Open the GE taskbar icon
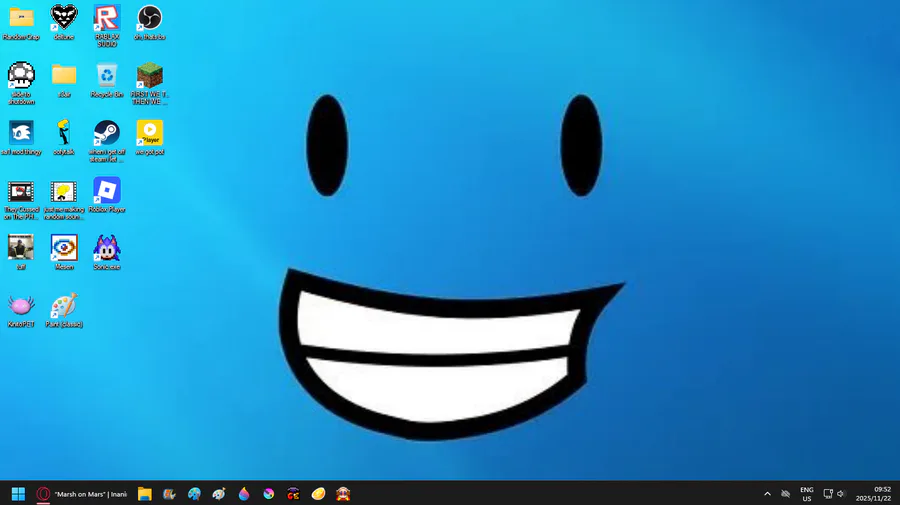 (293, 494)
